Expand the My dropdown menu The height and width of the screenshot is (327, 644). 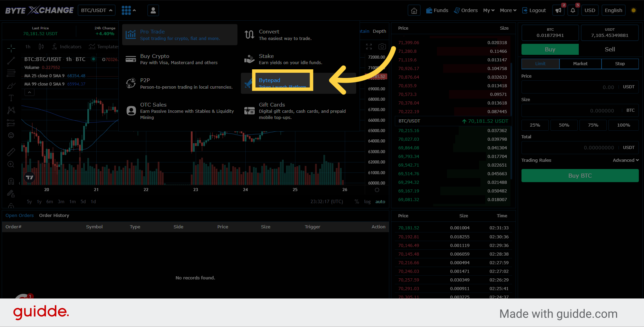(x=489, y=10)
